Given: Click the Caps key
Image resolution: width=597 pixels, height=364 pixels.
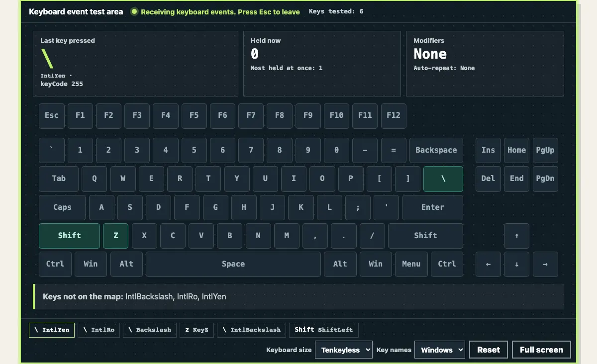Looking at the screenshot, I should pyautogui.click(x=62, y=207).
